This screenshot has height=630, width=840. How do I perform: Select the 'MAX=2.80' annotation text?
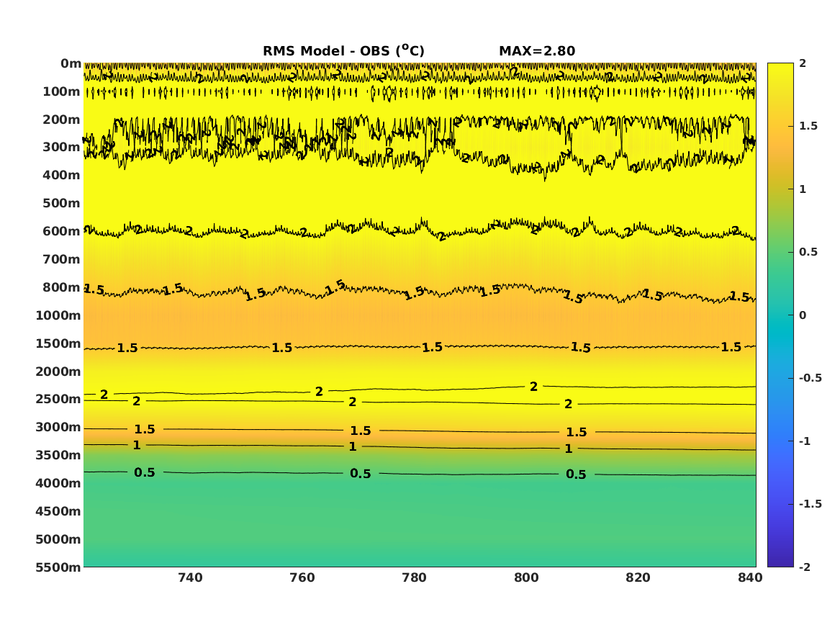point(537,51)
